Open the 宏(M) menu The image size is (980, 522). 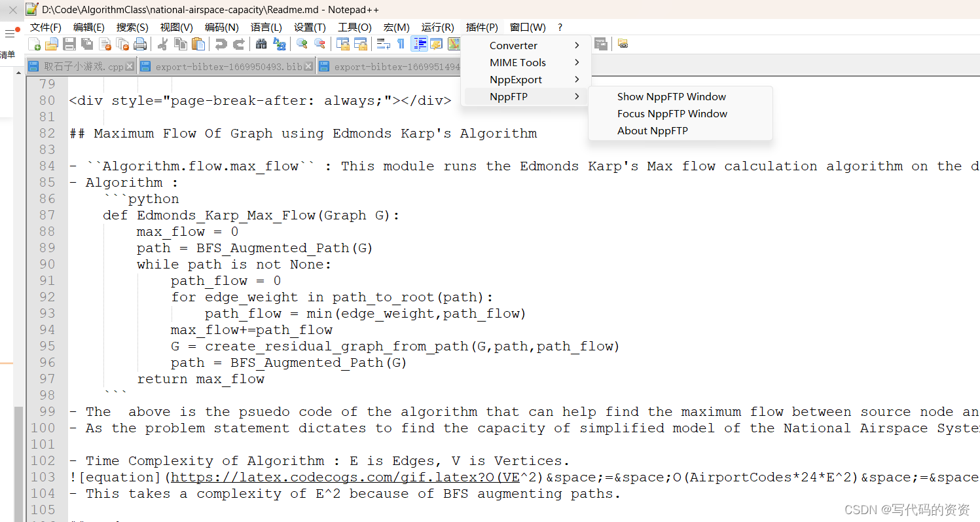click(396, 27)
